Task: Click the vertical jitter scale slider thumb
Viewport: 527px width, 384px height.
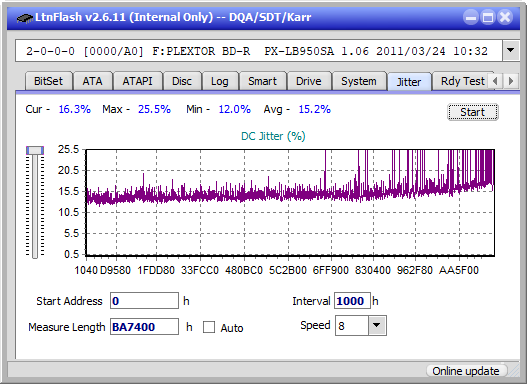Action: click(35, 151)
